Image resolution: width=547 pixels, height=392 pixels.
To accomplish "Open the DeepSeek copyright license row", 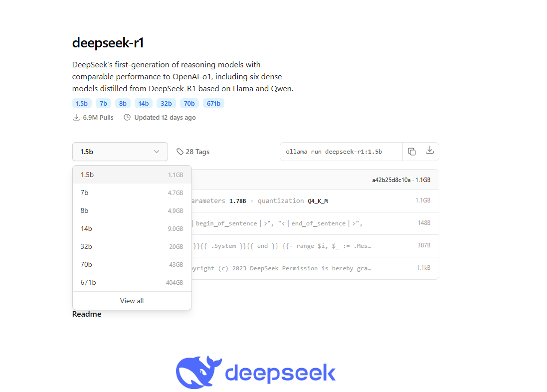I will point(315,268).
